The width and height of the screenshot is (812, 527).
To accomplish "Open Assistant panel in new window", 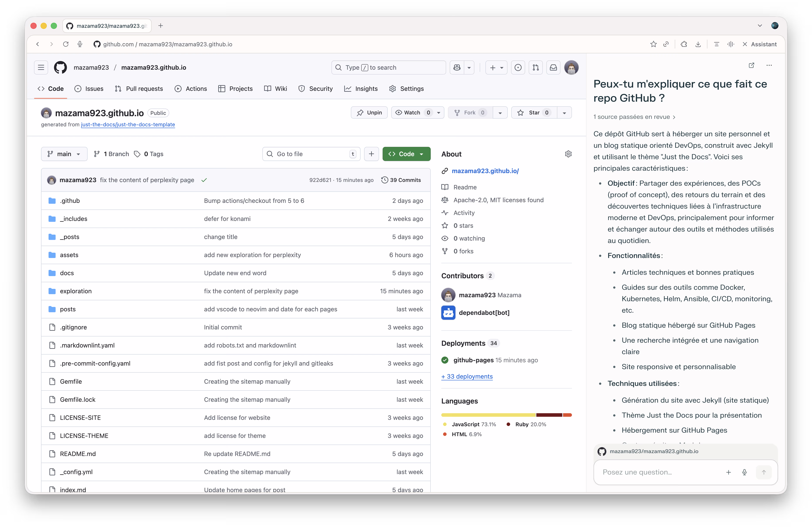I will 751,65.
